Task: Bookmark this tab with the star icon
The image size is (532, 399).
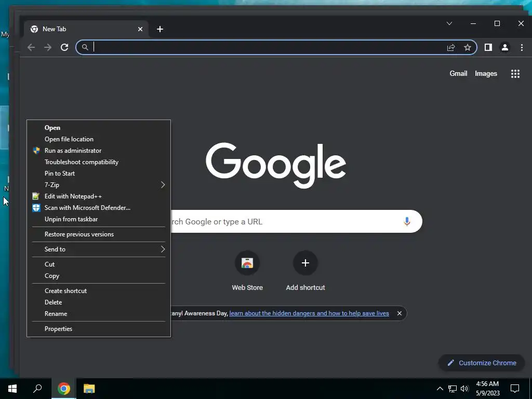Action: coord(468,47)
